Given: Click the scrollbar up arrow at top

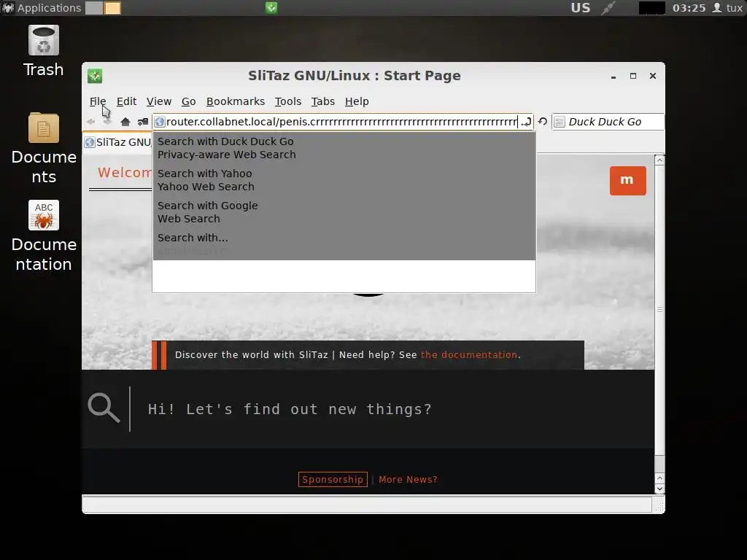Looking at the screenshot, I should click(x=659, y=160).
